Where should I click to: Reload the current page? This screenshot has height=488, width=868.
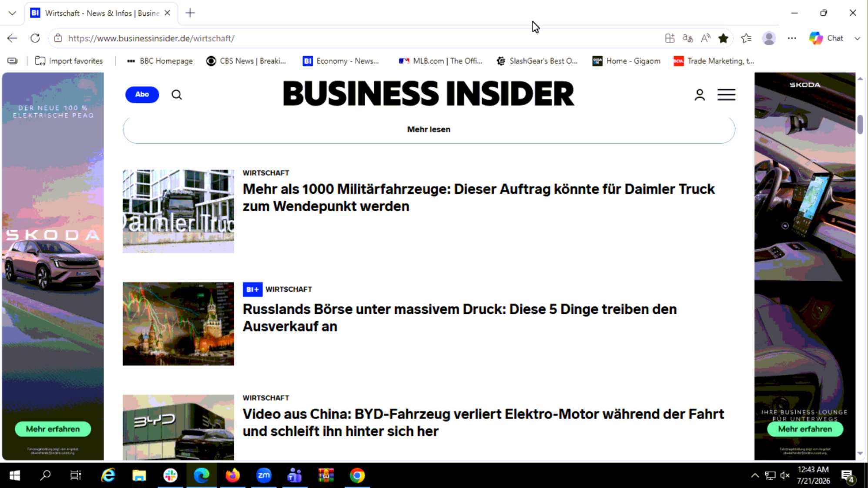click(x=35, y=38)
